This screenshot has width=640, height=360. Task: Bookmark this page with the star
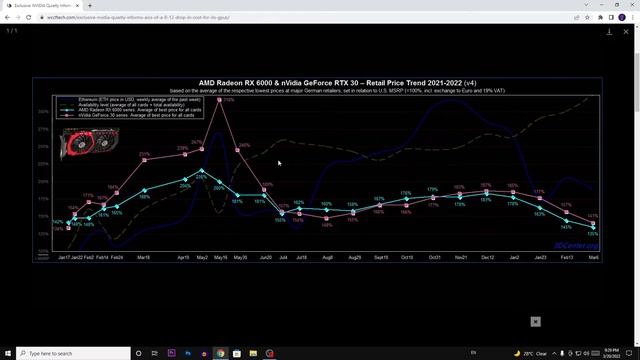(x=587, y=18)
